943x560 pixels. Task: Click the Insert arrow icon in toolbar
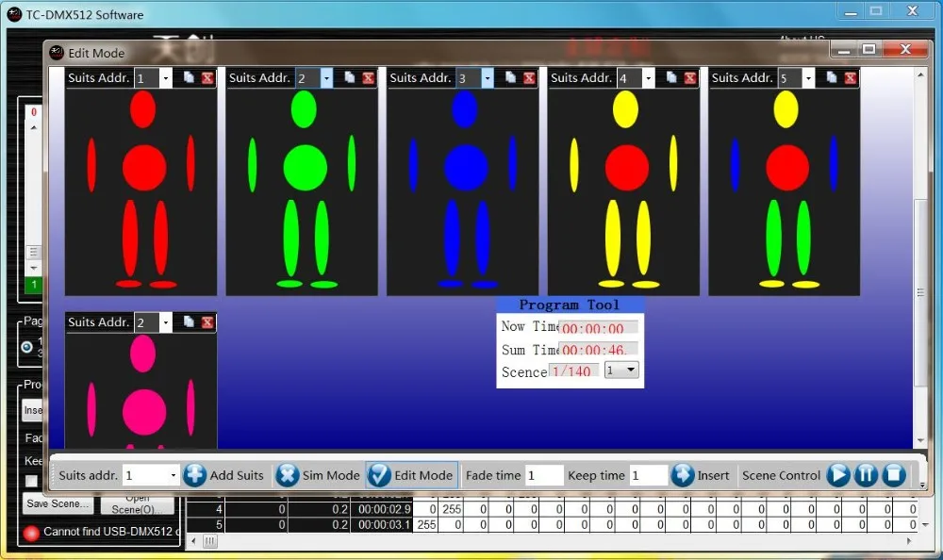683,475
